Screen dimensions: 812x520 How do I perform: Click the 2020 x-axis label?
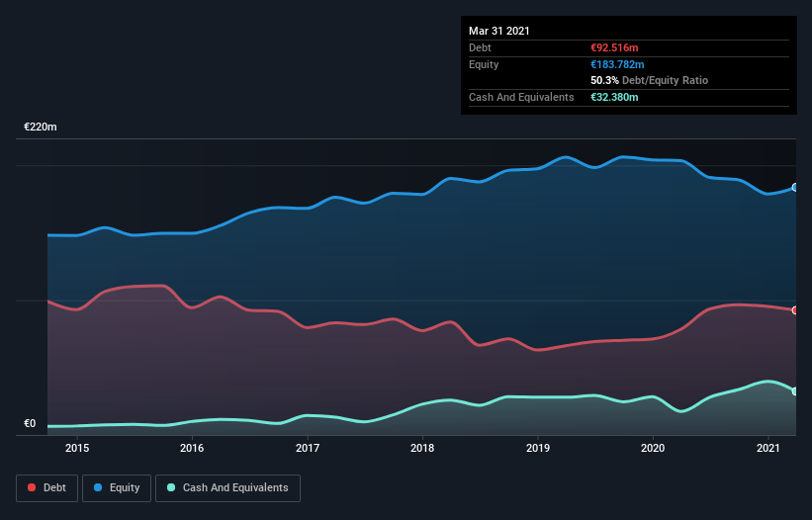[653, 448]
